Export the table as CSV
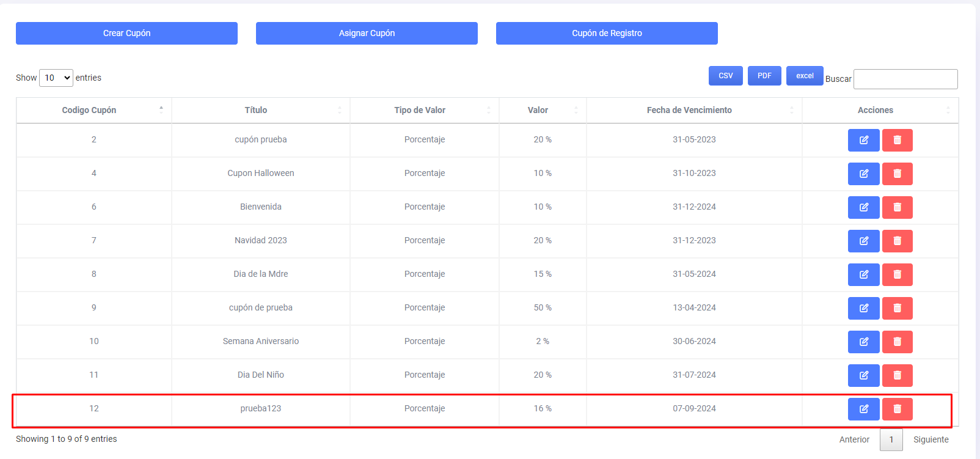Screen dimensions: 980x459 coord(725,76)
